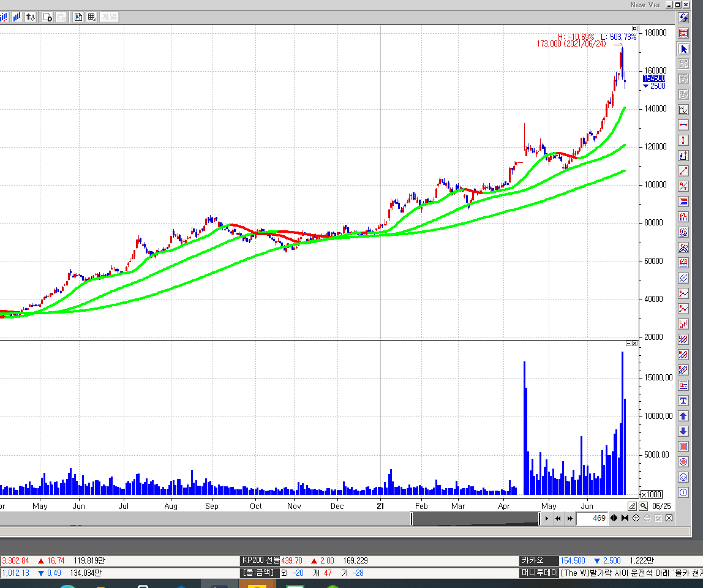Image resolution: width=703 pixels, height=588 pixels.
Task: Click the candlestick chart type icon
Action: tap(78, 17)
